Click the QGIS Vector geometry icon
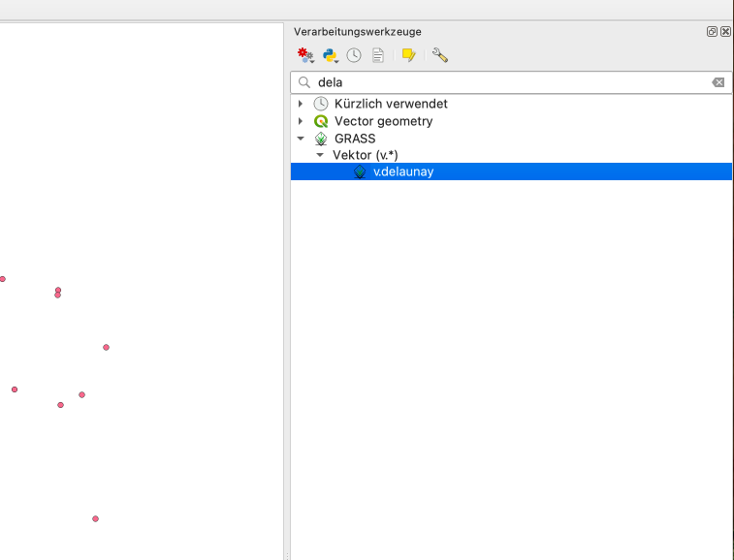 (321, 121)
